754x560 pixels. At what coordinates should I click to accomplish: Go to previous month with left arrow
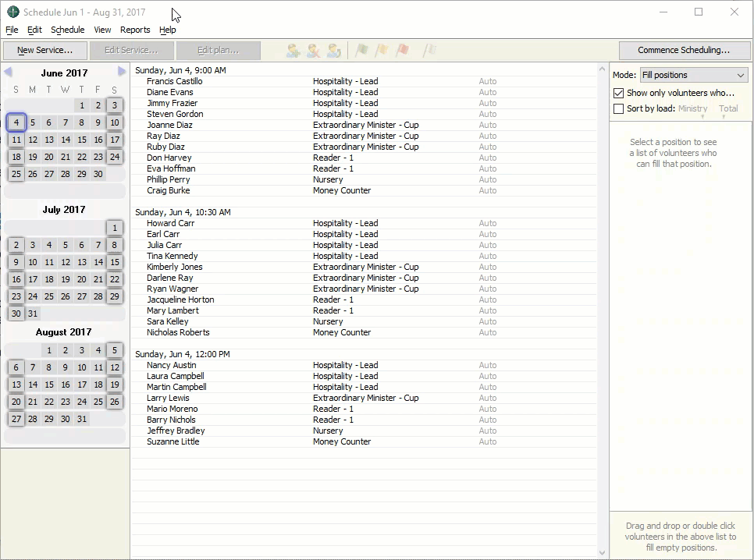8,72
